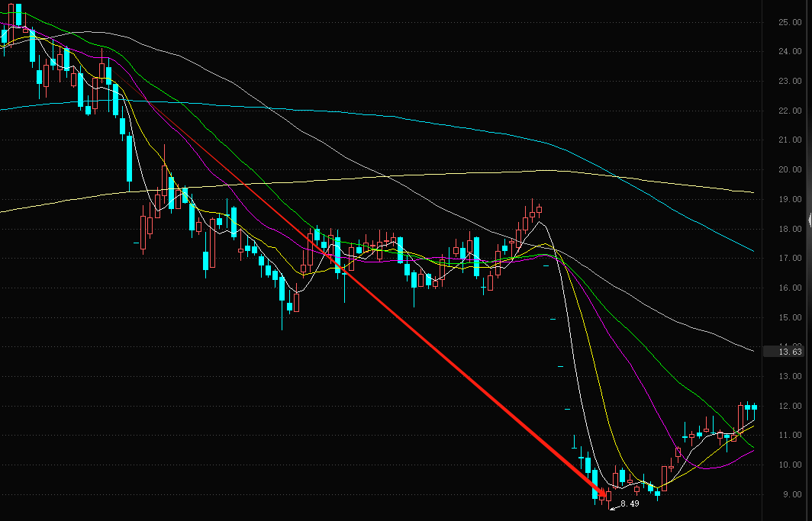Select the tall cyan candle dropping toward 19.50
The height and width of the screenshot is (521, 812).
(130, 157)
